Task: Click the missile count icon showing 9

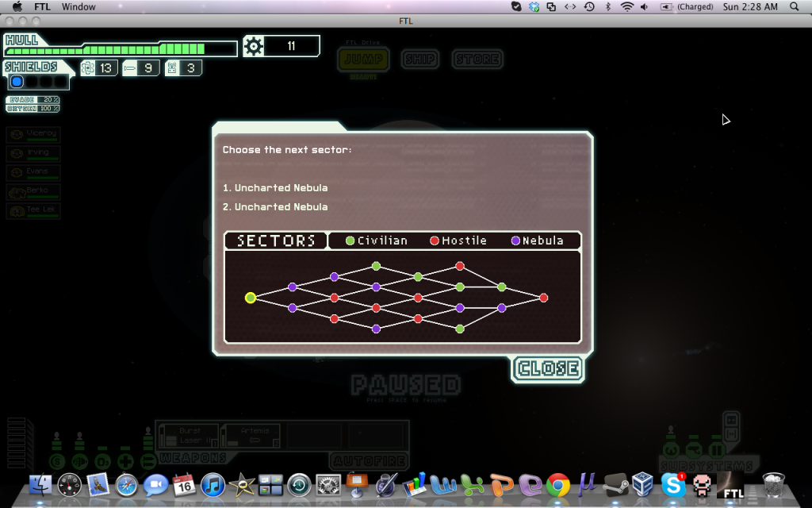Action: [129, 68]
